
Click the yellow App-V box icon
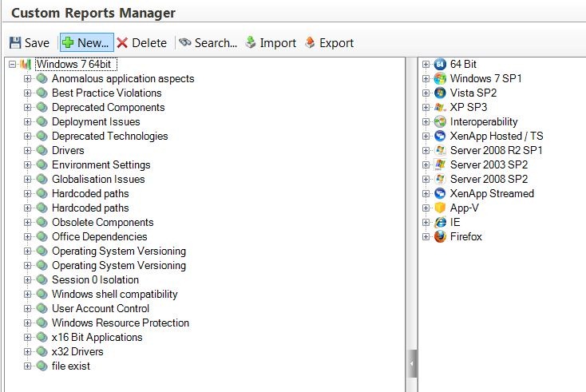click(440, 208)
